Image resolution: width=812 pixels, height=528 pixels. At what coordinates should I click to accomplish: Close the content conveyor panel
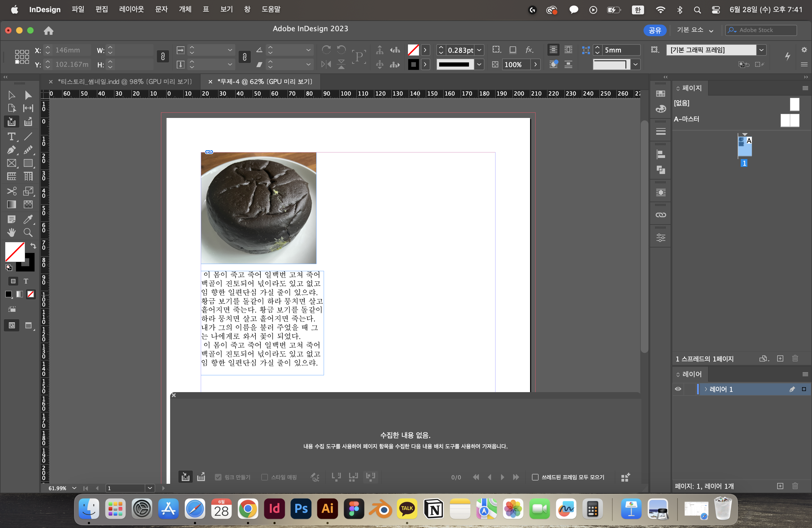tap(174, 395)
